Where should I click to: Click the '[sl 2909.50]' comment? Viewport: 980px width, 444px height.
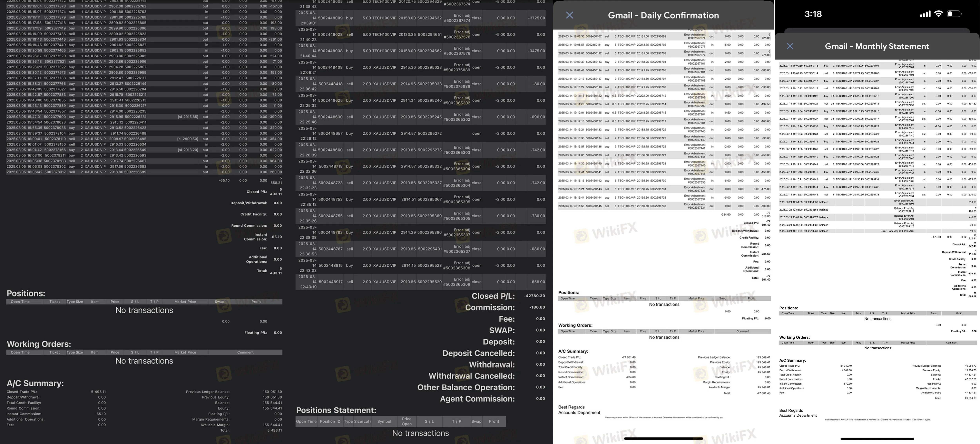click(x=188, y=139)
